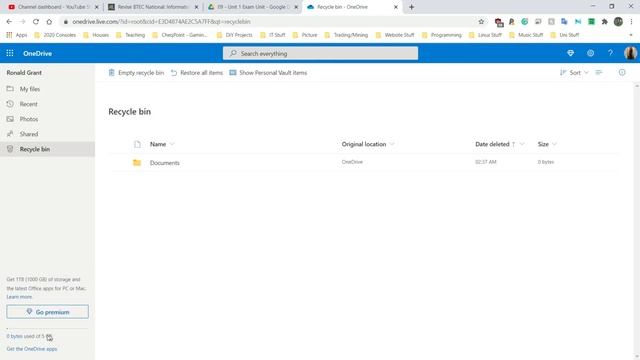
Task: Close the Recycle bin - OneDrive tab
Action: click(396, 7)
